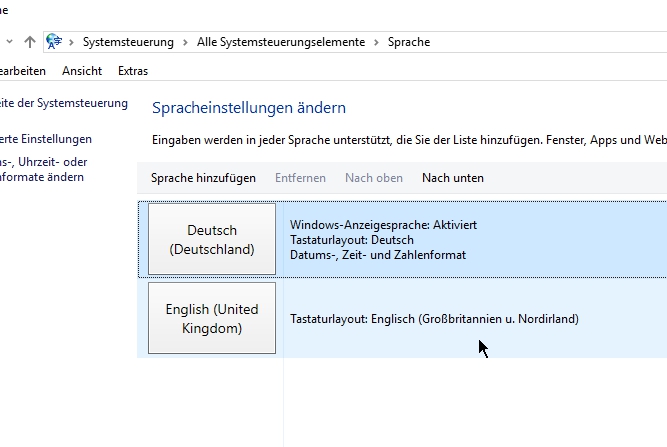Click Nach unten command
Image resolution: width=667 pixels, height=447 pixels.
click(453, 178)
